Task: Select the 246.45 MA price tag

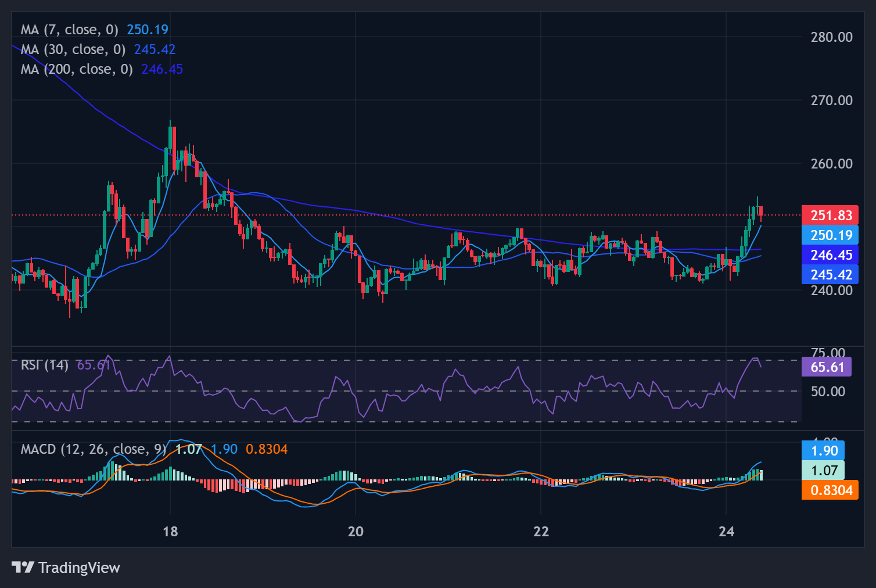Action: coord(830,255)
